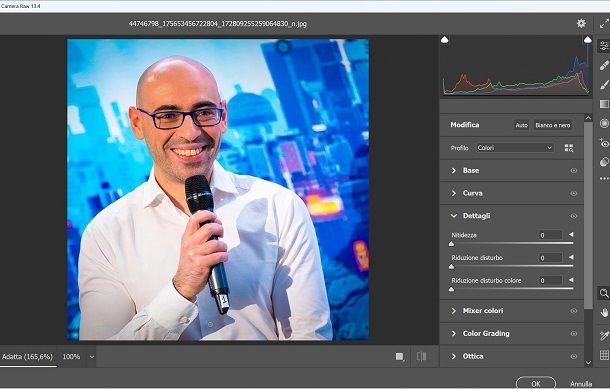
Task: Select the Radial Filter tool
Action: click(604, 123)
